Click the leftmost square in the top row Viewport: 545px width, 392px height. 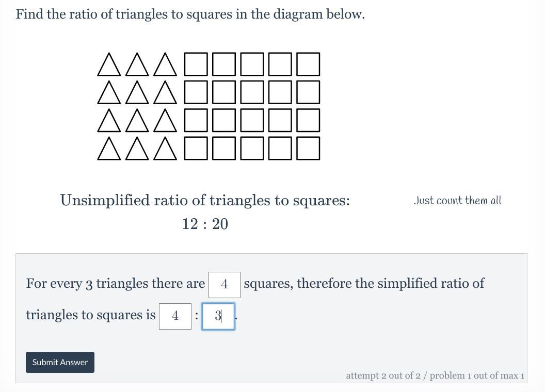(196, 64)
